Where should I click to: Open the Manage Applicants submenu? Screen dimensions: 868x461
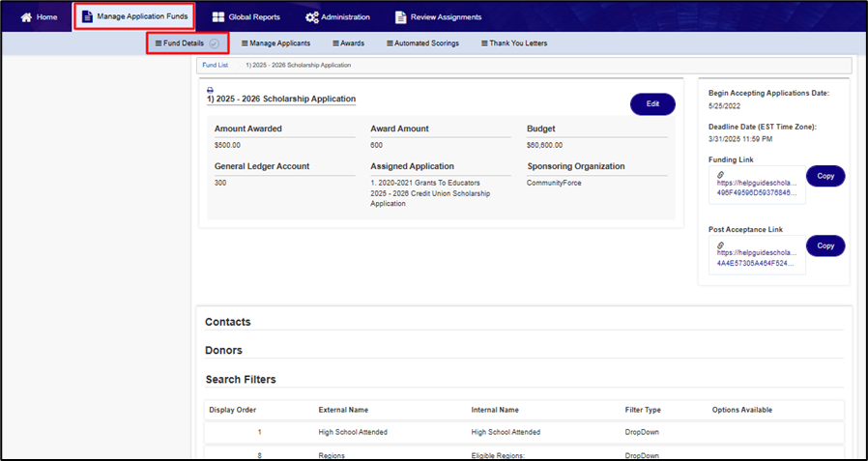pos(275,43)
